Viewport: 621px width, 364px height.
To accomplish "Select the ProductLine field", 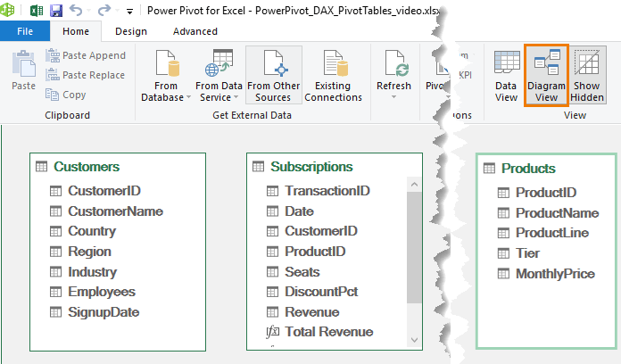I will (x=552, y=233).
